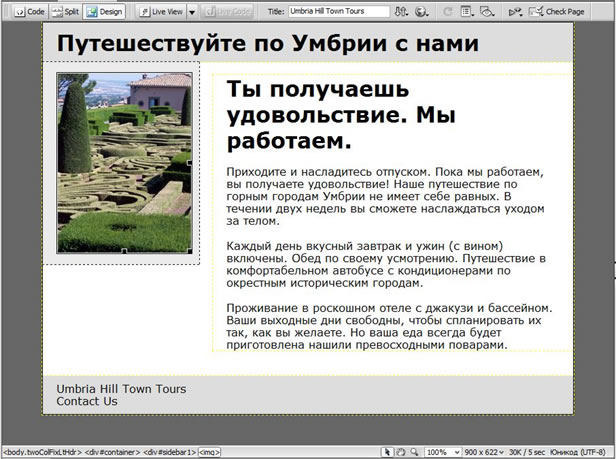616x459 pixels.
Task: Select body.twoColFixLtHdr tag in tag selector
Action: click(x=42, y=452)
